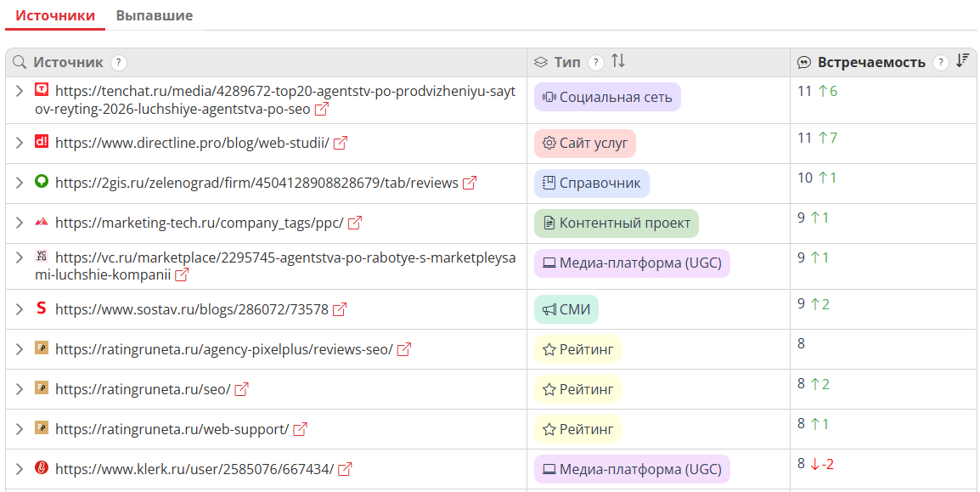The height and width of the screenshot is (492, 980).
Task: Open external link icon for directline.pro row
Action: point(341,144)
